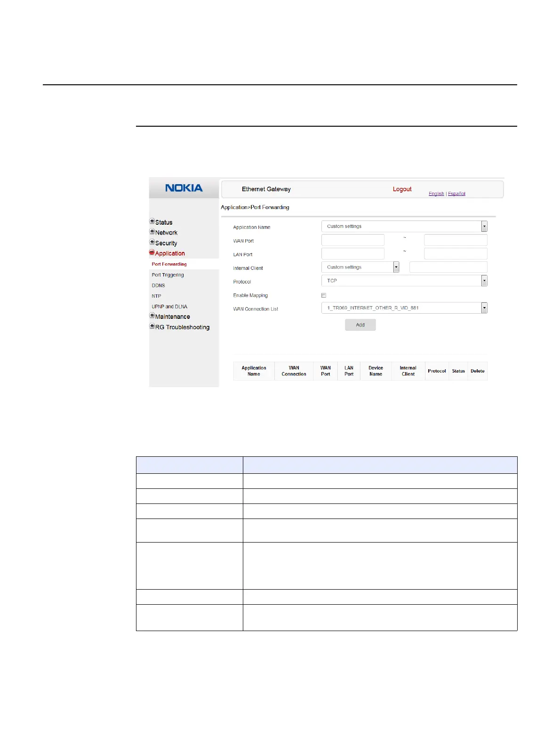
Task: Click the LAN Port start field
Action: pos(353,254)
